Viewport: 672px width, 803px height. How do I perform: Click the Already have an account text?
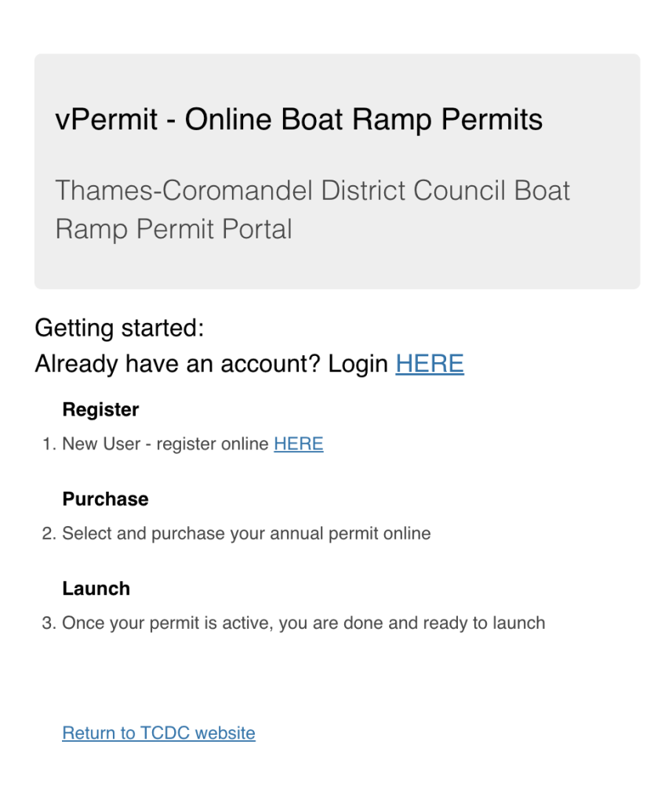177,364
